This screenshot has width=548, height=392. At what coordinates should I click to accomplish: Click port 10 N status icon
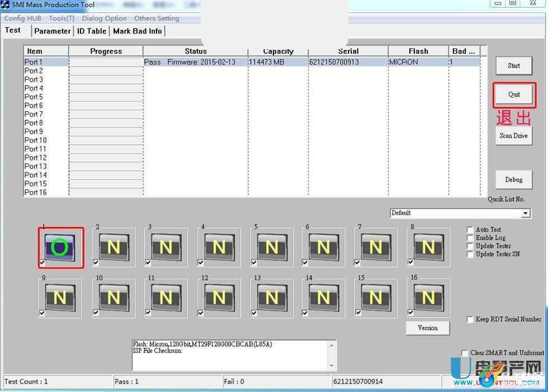pos(114,298)
